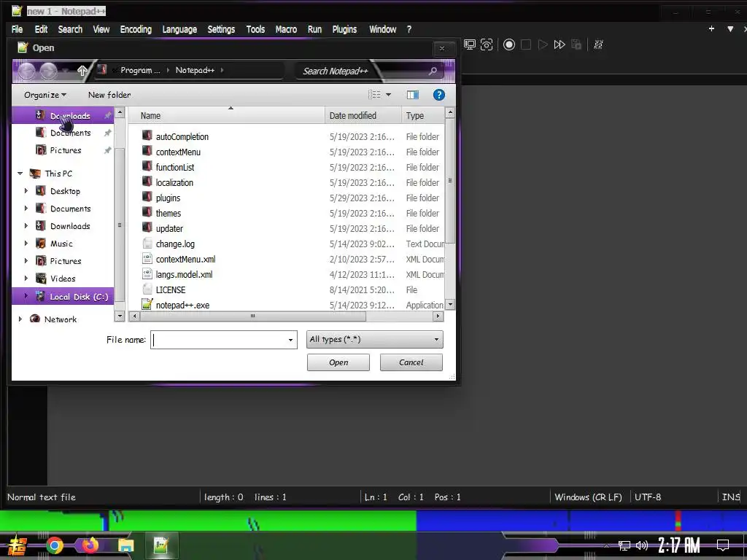Open the Encoding menu
Viewport: 747px width, 560px height.
(x=136, y=29)
